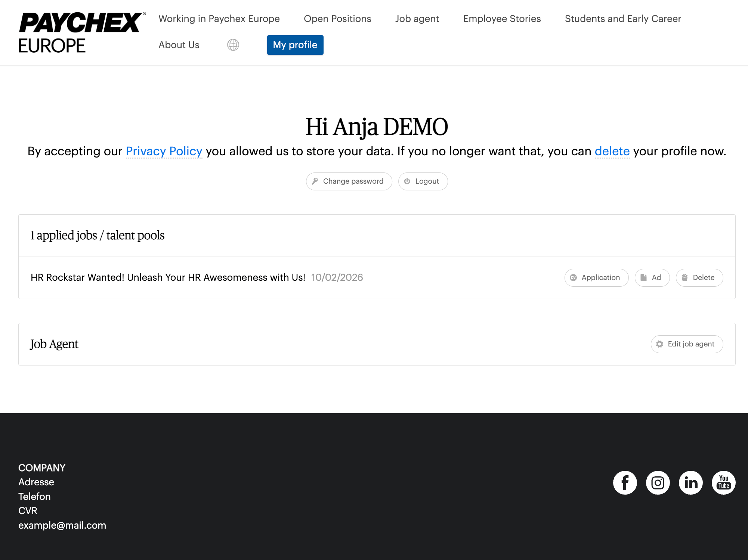Viewport: 748px width, 560px height.
Task: Click the My profile button
Action: point(295,45)
